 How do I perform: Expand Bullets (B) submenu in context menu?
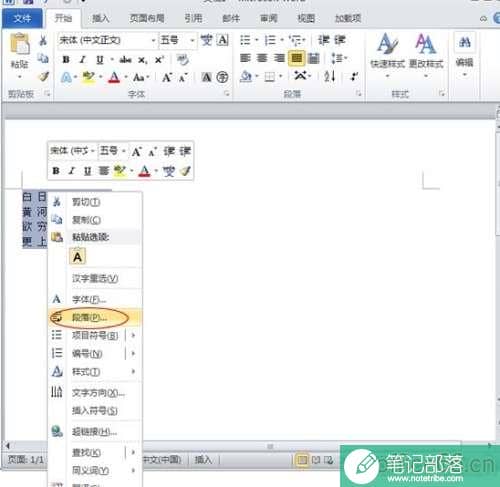point(133,335)
